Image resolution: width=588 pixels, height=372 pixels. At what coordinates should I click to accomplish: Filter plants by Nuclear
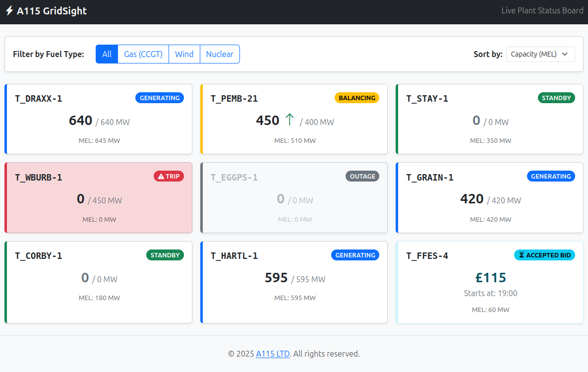coord(220,54)
